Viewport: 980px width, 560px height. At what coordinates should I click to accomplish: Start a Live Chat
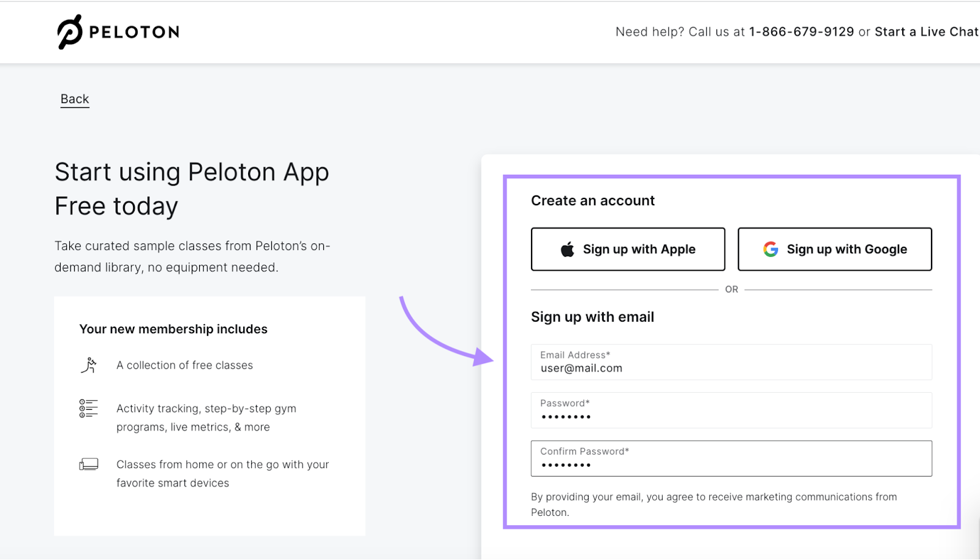coord(925,31)
